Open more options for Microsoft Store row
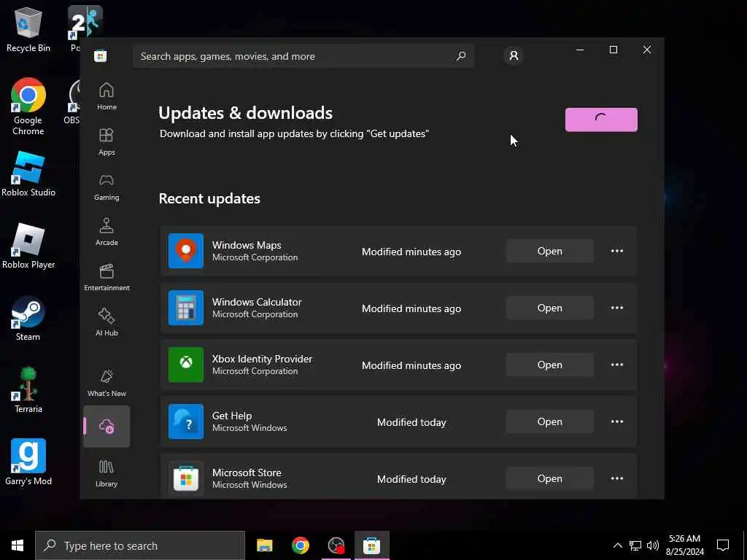 [617, 478]
